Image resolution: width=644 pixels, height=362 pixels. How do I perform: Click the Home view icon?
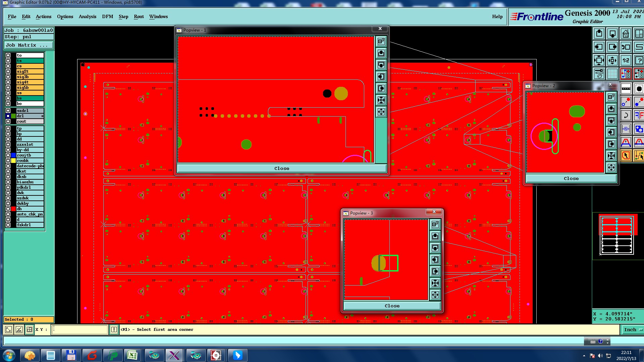point(626,34)
